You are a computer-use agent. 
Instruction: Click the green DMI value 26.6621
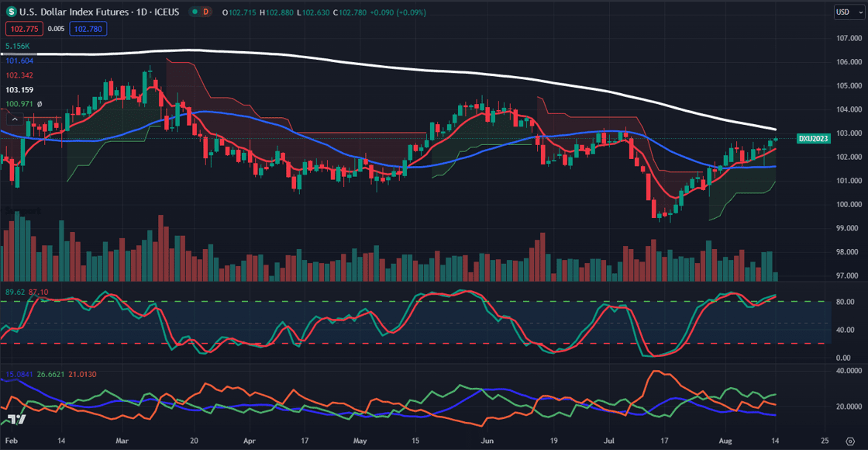point(49,375)
